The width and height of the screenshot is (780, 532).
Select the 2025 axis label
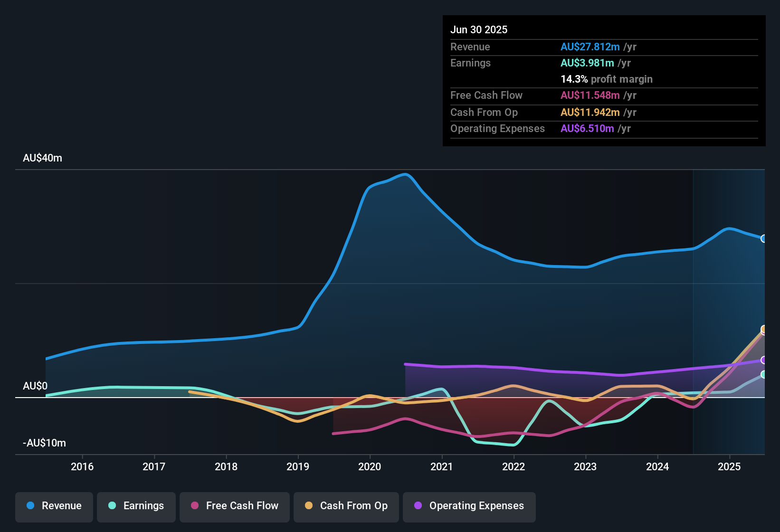pyautogui.click(x=728, y=467)
